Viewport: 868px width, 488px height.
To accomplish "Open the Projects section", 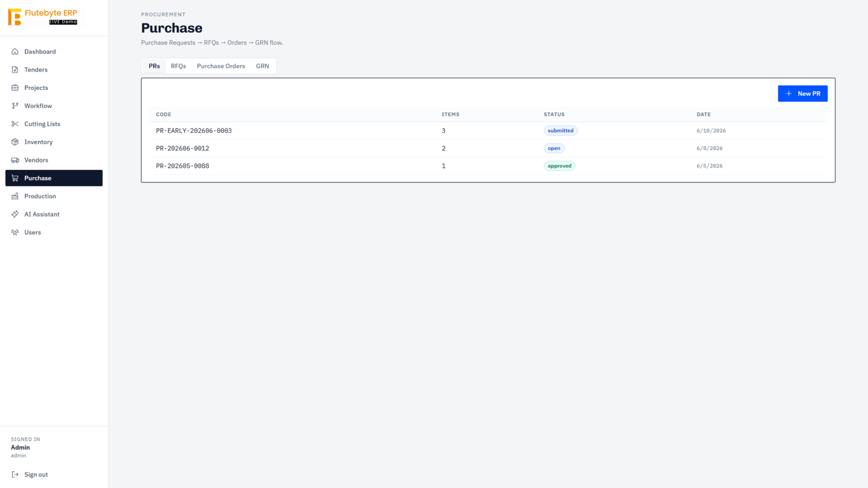I will pos(54,88).
